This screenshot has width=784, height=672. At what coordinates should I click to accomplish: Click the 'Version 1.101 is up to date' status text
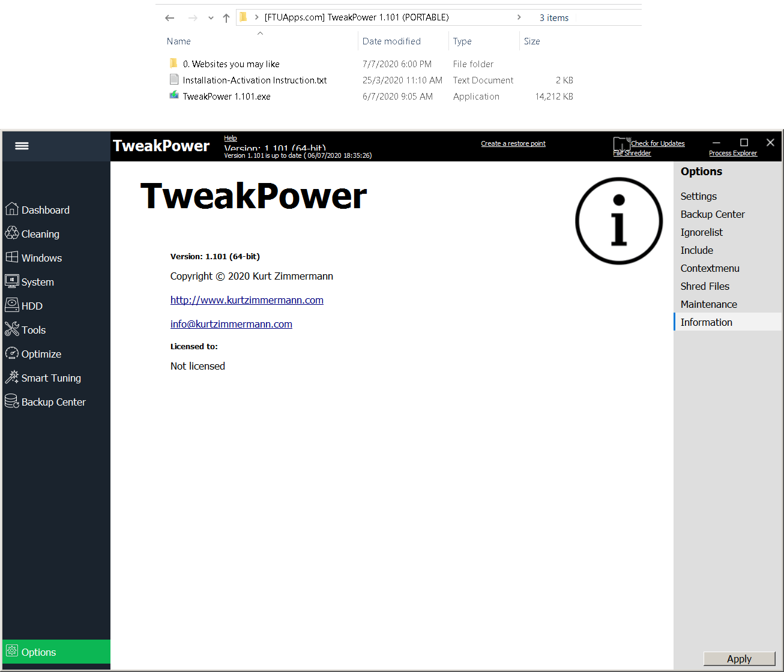click(x=298, y=155)
